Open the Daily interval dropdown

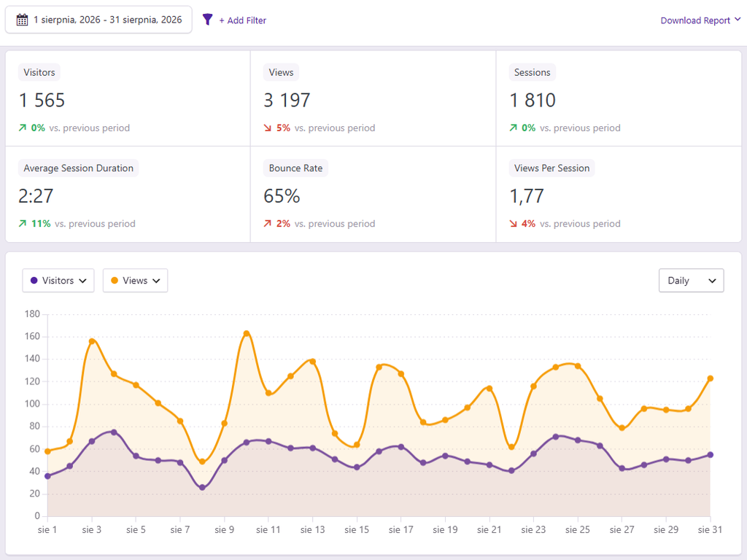click(x=692, y=281)
